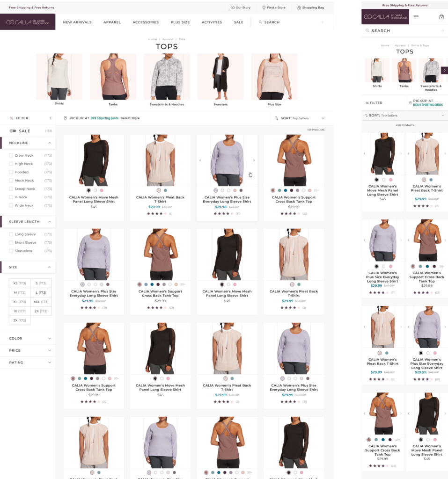Open the shopping bag icon in mobile view

point(441,17)
